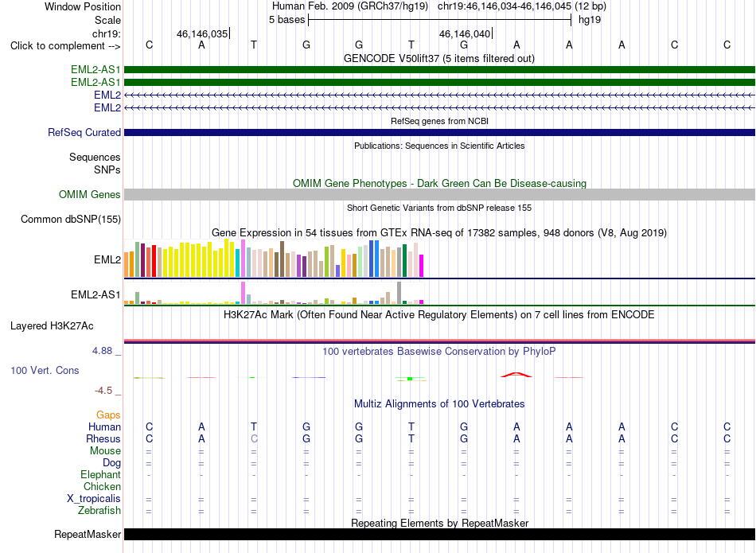Open the 100 Vert. Cons track label
The image size is (756, 553).
coord(45,370)
